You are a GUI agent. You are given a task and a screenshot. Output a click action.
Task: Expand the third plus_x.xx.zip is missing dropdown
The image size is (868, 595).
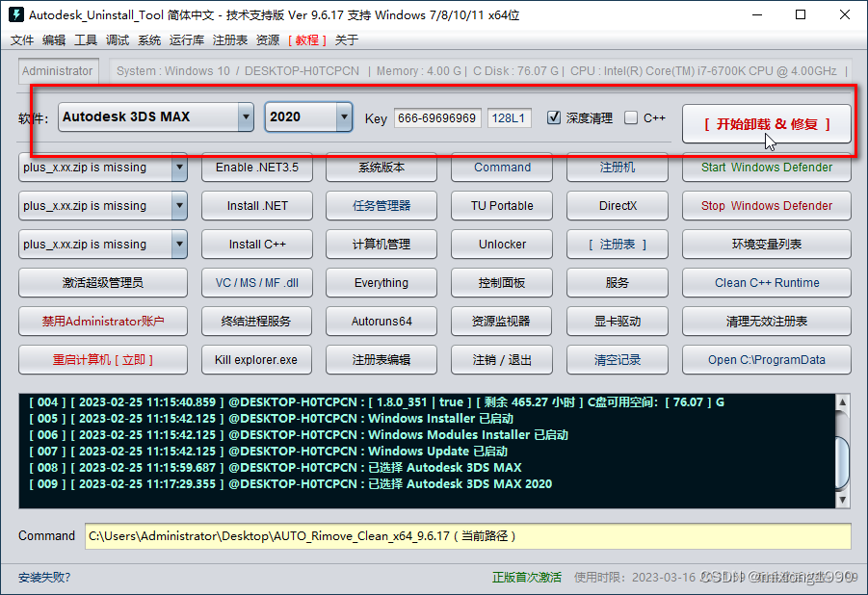(179, 245)
